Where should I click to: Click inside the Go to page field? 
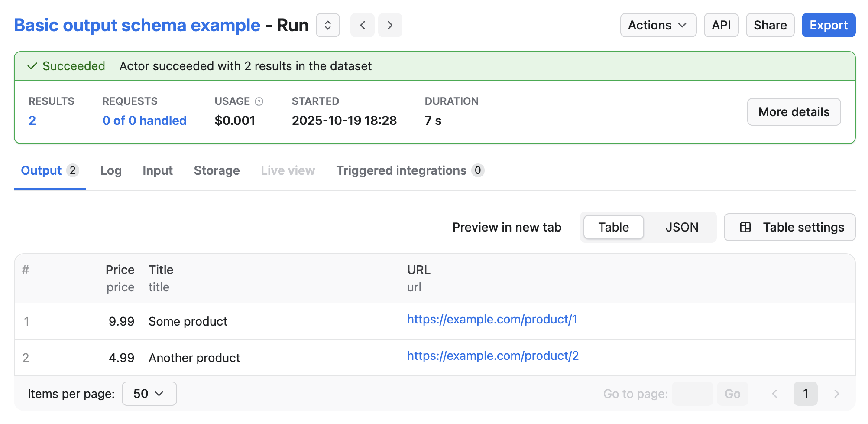[x=692, y=394]
